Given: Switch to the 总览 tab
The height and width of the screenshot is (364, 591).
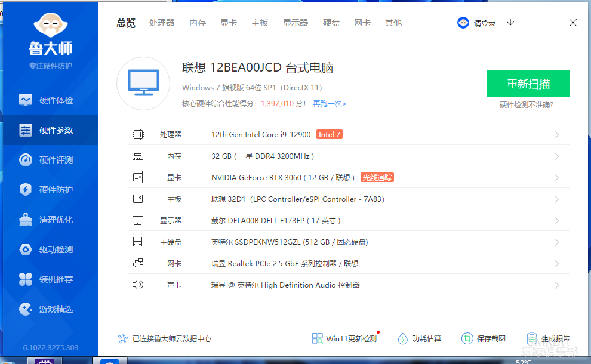Looking at the screenshot, I should pos(126,23).
